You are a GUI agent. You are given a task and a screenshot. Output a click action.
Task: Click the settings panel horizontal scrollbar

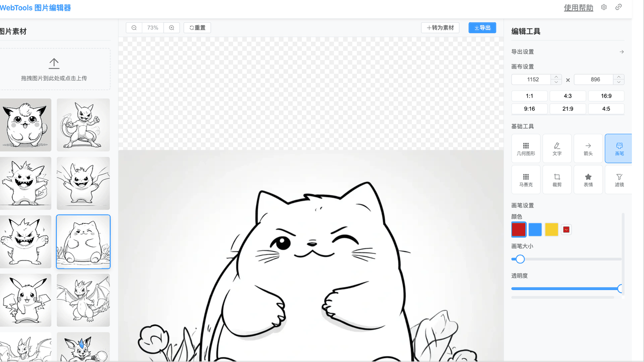[x=562, y=297]
